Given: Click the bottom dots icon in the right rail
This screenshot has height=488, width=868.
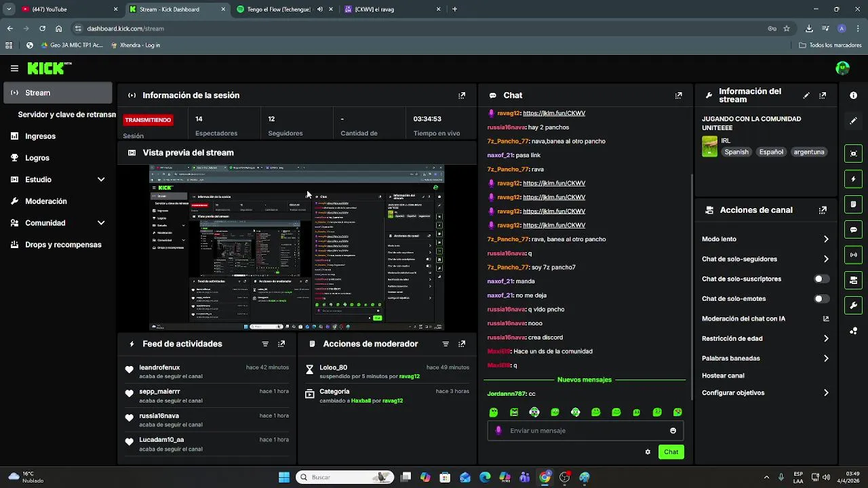Looking at the screenshot, I should pos(854,331).
